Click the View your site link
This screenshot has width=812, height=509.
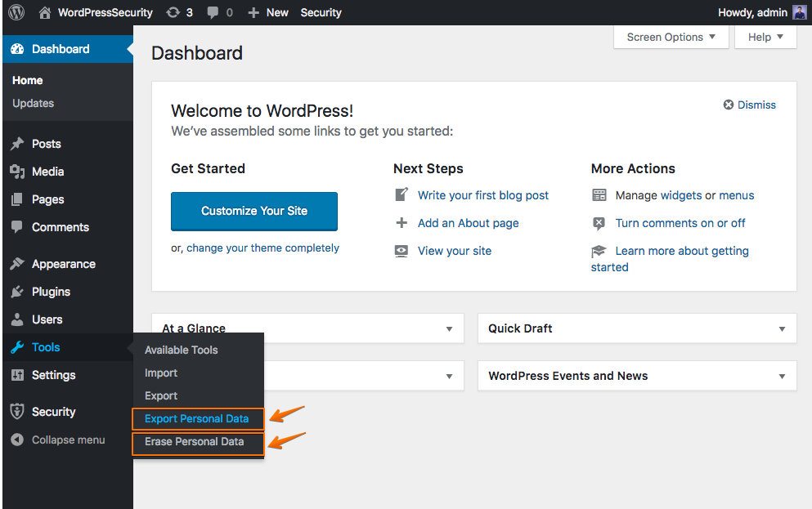[x=455, y=251]
